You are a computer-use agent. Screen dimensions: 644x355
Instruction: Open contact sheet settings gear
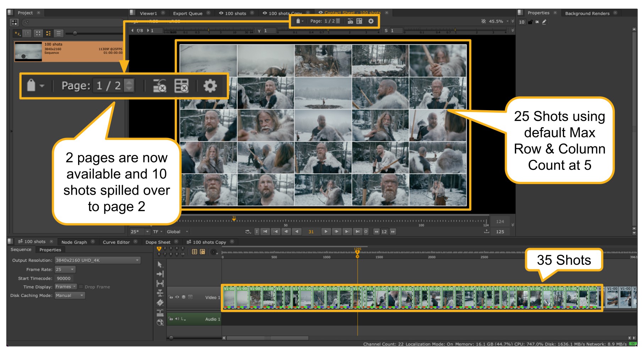(371, 21)
